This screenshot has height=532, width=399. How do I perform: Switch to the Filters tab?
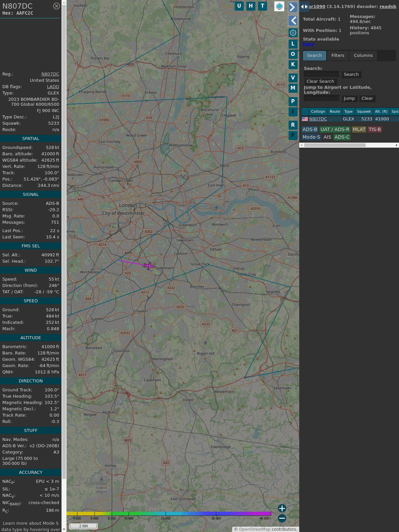(x=337, y=56)
